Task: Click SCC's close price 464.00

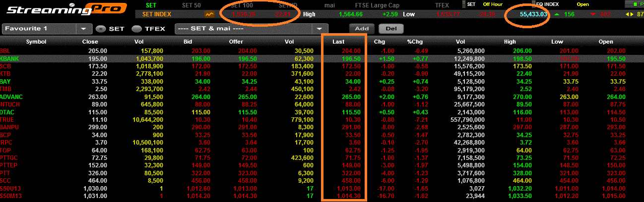Action: 97,181
